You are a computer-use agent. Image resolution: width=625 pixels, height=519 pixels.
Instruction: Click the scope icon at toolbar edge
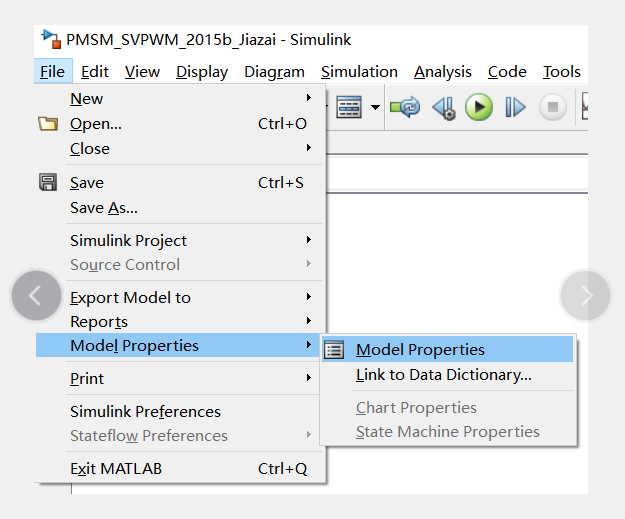pyautogui.click(x=585, y=107)
